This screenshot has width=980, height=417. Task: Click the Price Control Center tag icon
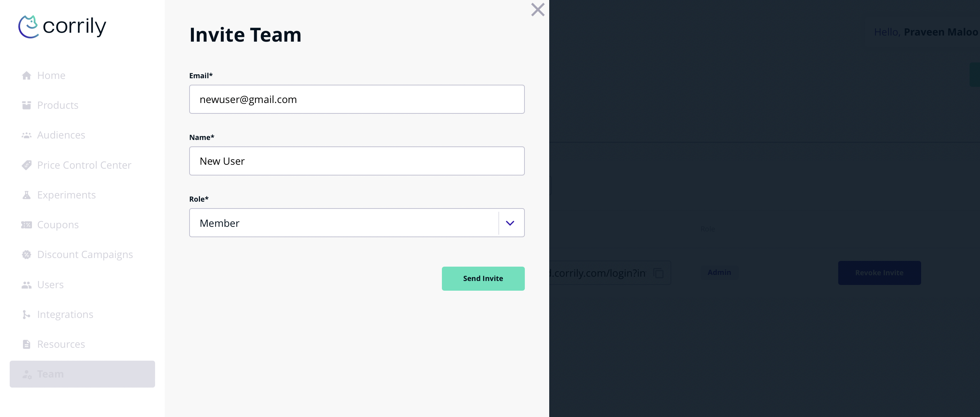tap(26, 165)
